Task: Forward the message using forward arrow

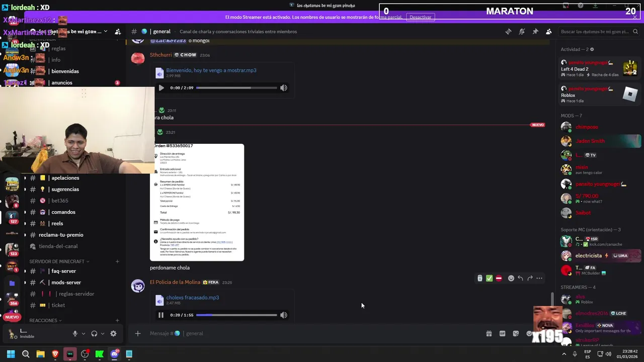Action: click(x=530, y=278)
